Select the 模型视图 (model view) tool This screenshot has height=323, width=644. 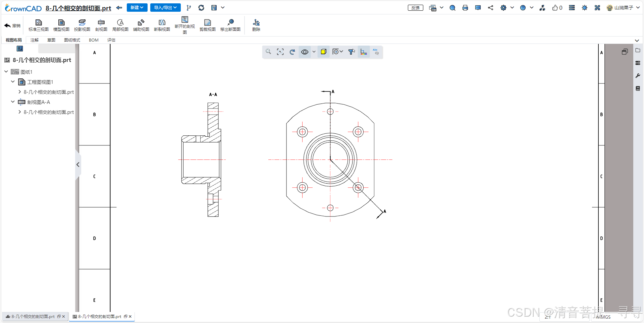coord(61,25)
